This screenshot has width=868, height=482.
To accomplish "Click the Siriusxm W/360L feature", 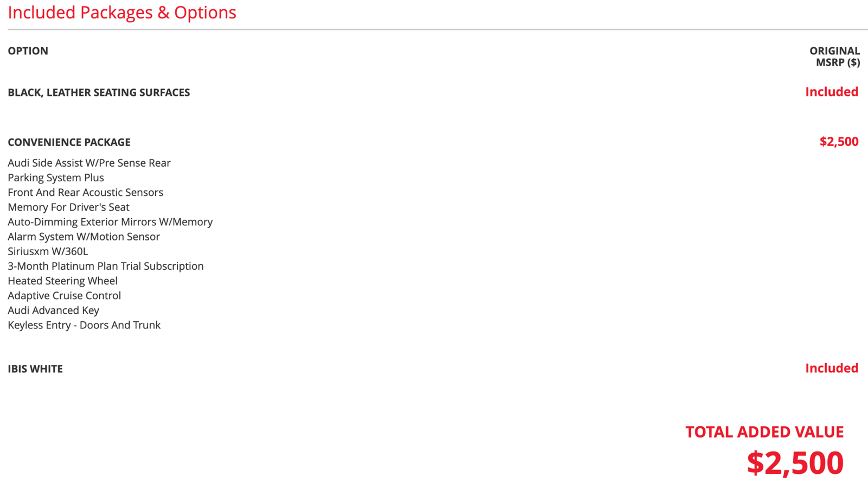I will click(48, 251).
